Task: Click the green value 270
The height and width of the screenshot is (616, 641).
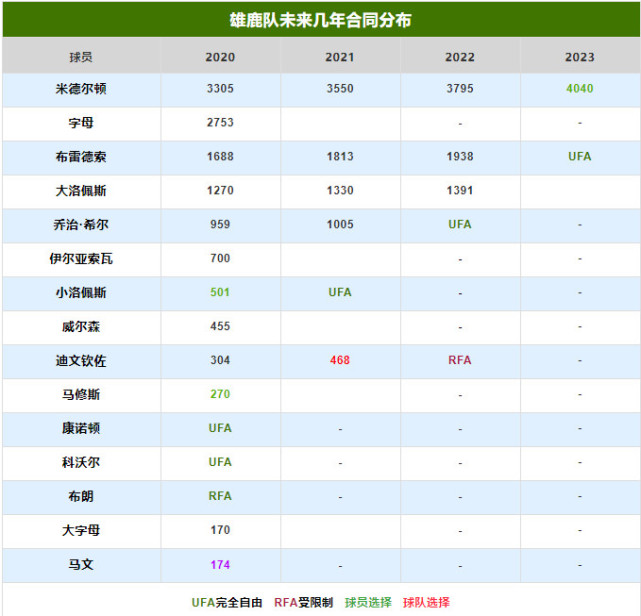Action: click(220, 394)
